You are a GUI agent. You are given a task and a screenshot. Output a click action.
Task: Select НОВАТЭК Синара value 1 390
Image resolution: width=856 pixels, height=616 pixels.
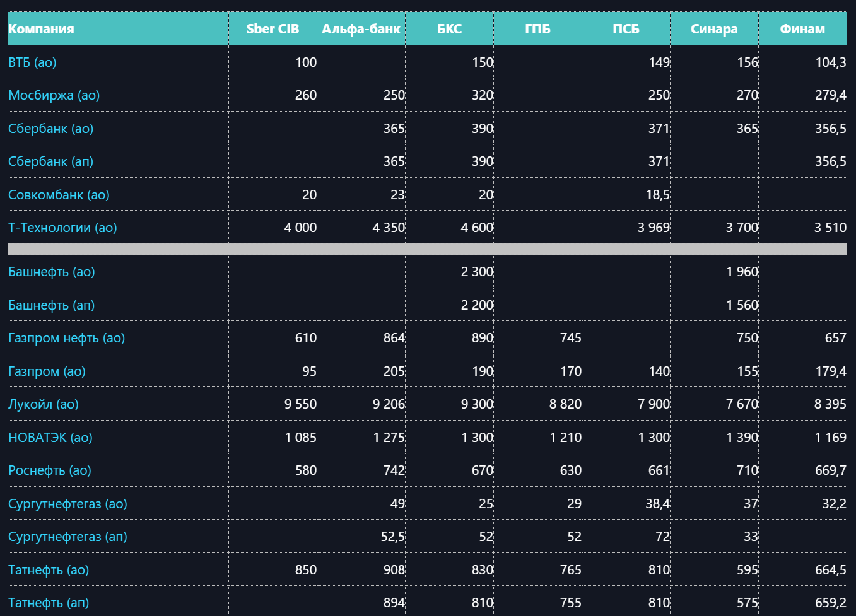742,438
